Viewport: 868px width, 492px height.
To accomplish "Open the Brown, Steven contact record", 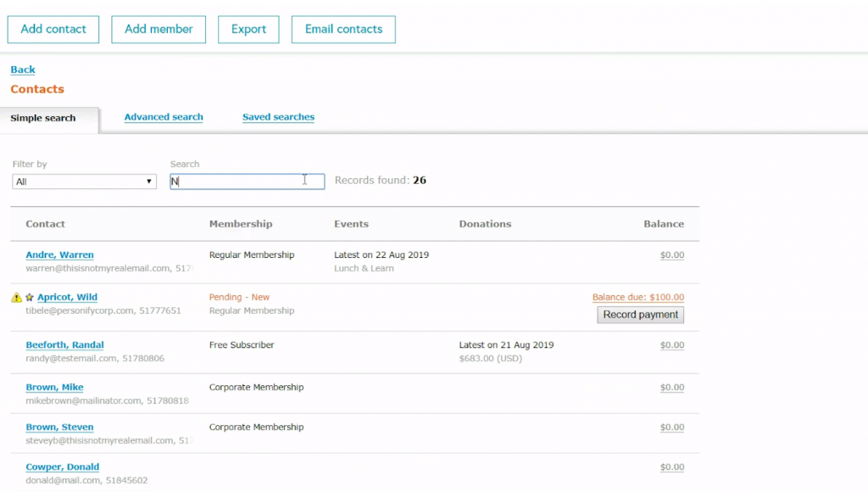I will click(59, 428).
